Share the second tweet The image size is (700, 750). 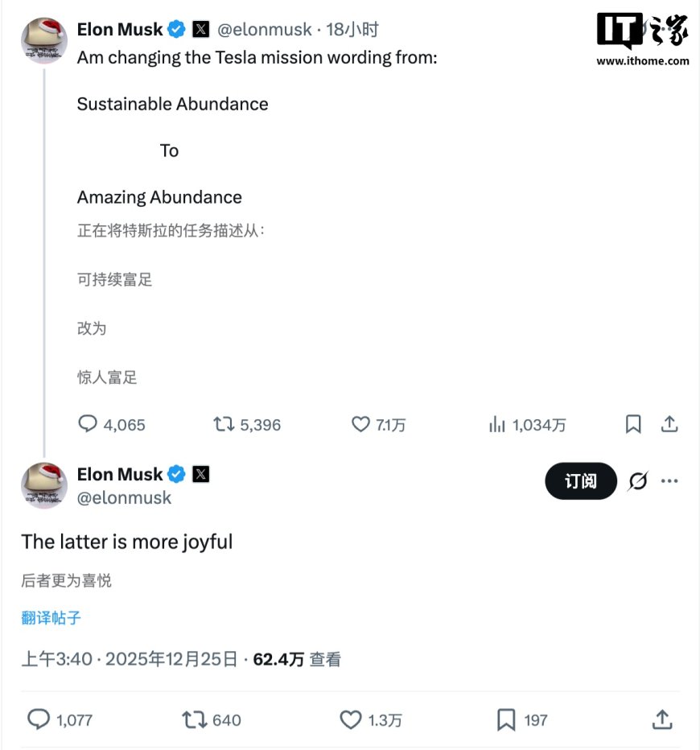pos(661,719)
